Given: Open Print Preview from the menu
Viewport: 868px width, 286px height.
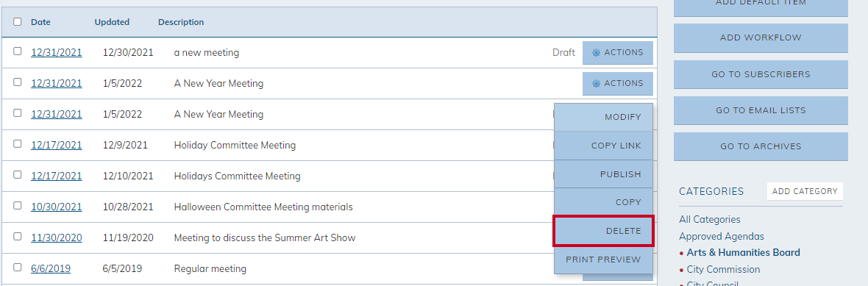Looking at the screenshot, I should pyautogui.click(x=603, y=260).
